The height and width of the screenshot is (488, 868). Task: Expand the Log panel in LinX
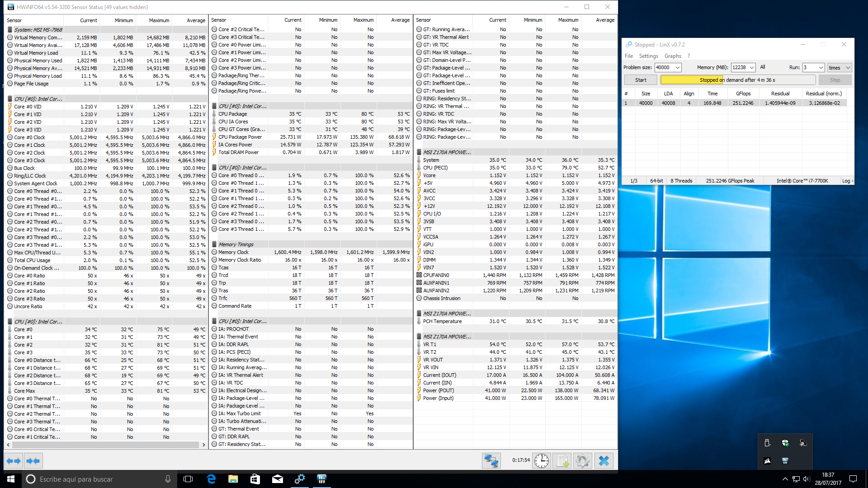tap(848, 181)
